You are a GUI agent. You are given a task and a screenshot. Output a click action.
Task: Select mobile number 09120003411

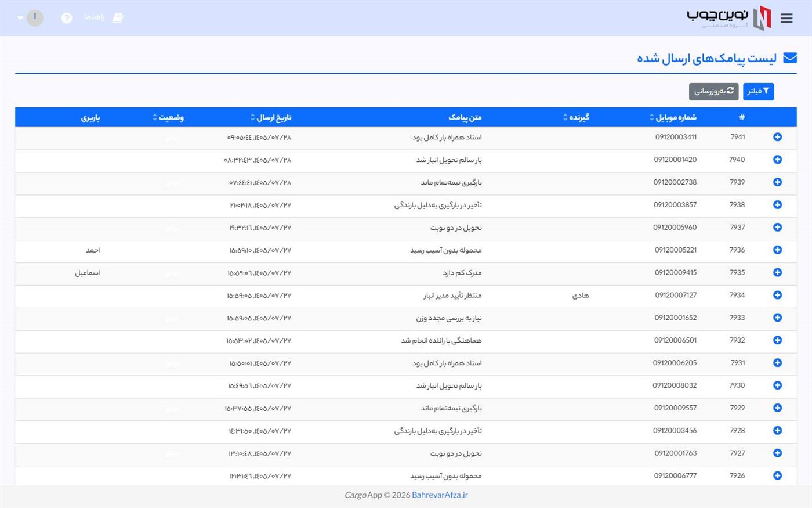click(676, 137)
